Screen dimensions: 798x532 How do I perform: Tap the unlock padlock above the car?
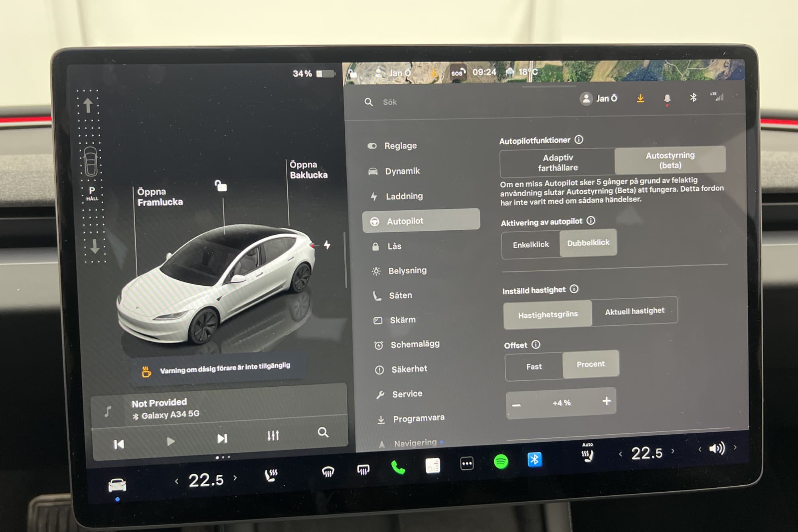coord(221,186)
